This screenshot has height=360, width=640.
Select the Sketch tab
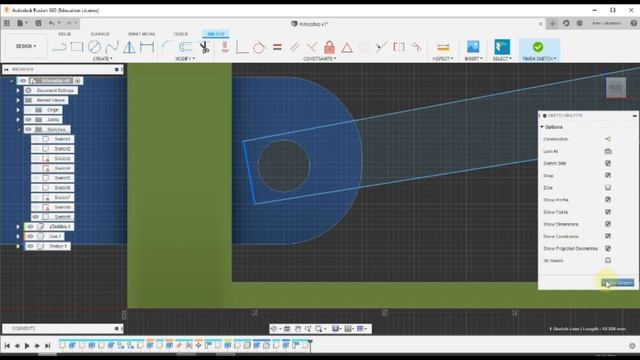[216, 34]
